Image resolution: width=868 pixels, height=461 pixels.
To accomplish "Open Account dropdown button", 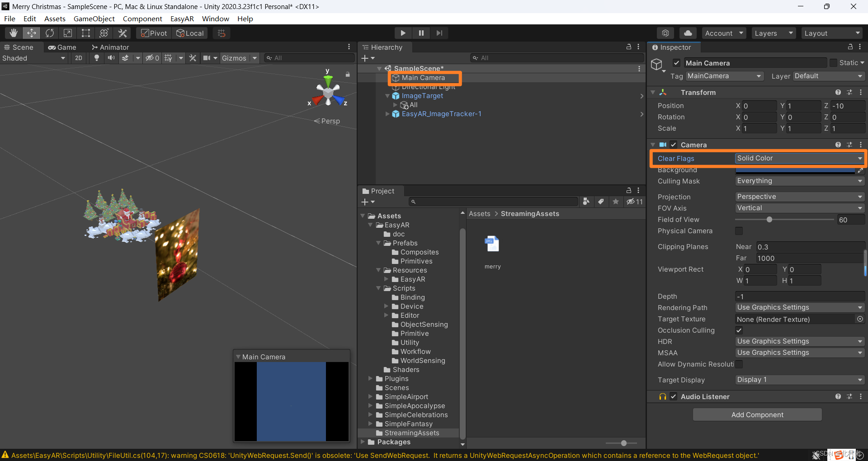I will (x=724, y=33).
